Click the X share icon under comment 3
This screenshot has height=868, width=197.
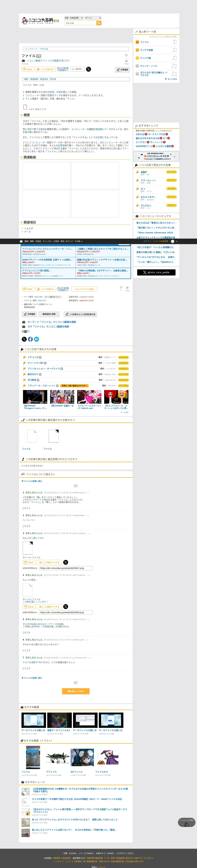pos(66,562)
